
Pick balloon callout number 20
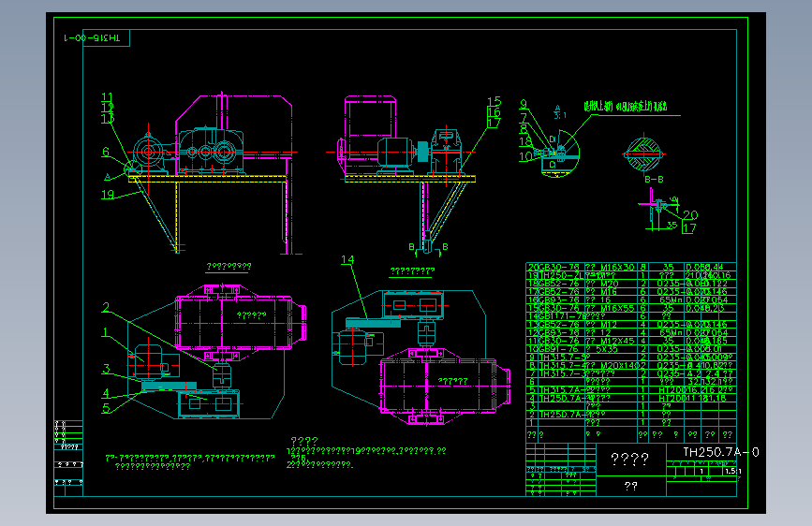click(690, 214)
